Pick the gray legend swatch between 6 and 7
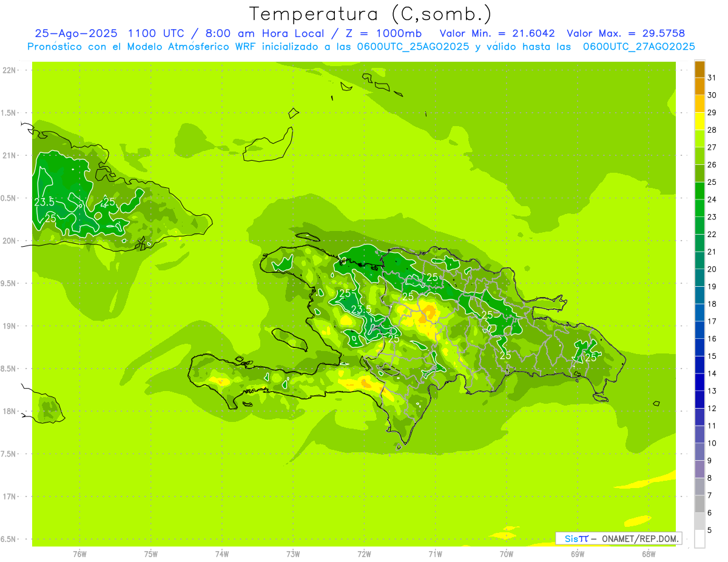The width and height of the screenshot is (728, 562). 699,504
